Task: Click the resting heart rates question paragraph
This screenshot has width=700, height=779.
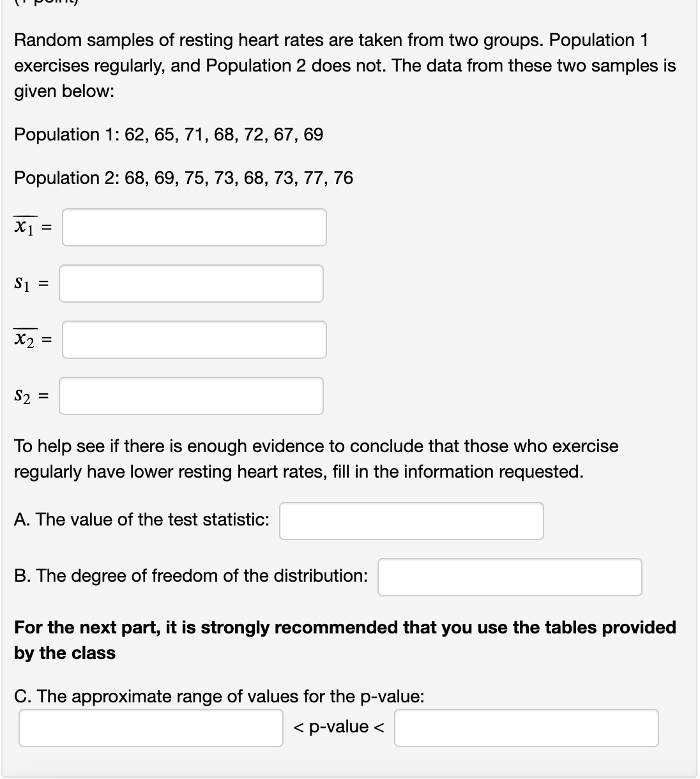Action: pos(345,66)
